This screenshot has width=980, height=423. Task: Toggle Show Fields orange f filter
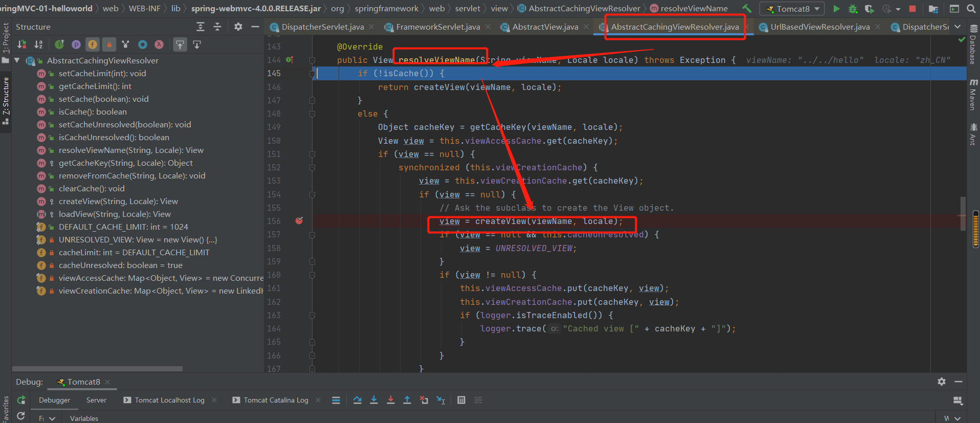93,44
